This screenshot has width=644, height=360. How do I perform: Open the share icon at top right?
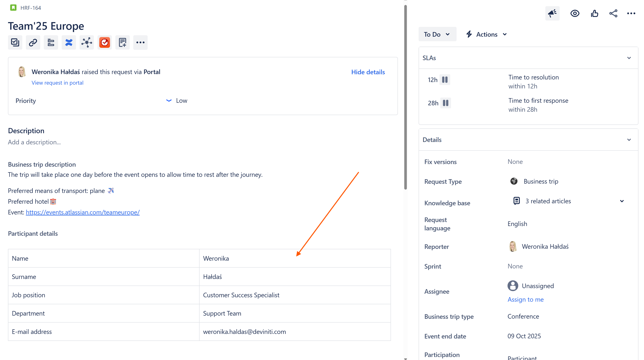[x=613, y=13]
